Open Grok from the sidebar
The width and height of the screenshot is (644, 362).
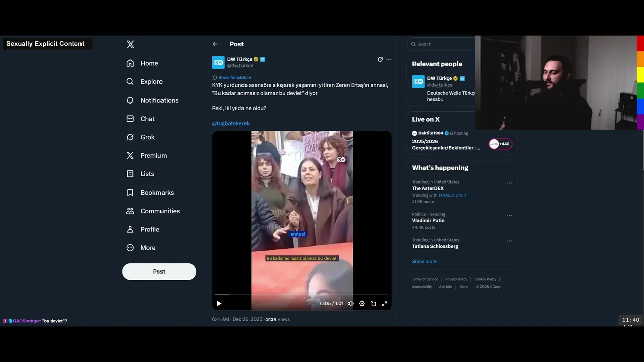[141, 137]
